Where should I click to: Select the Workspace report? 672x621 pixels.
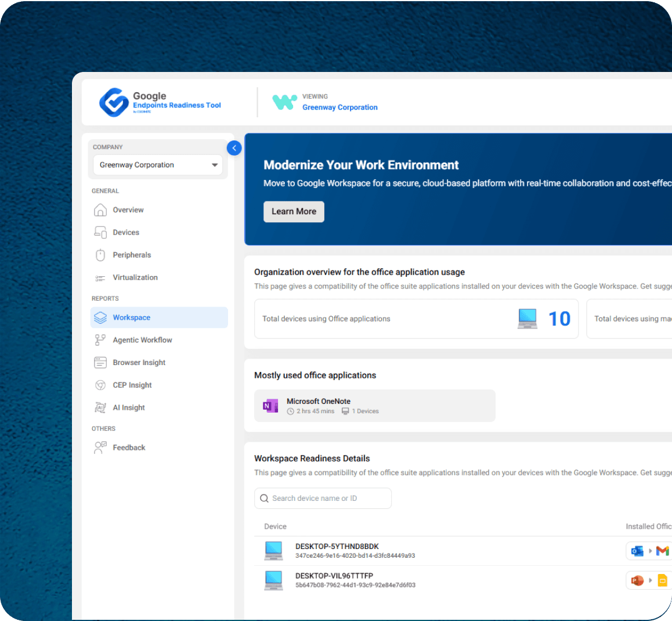(159, 317)
